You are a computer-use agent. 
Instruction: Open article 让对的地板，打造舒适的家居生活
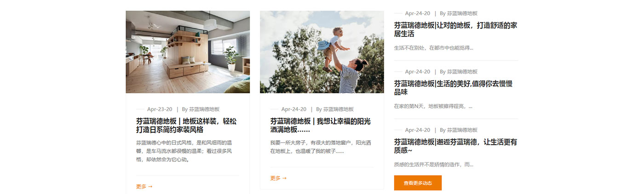pos(455,29)
